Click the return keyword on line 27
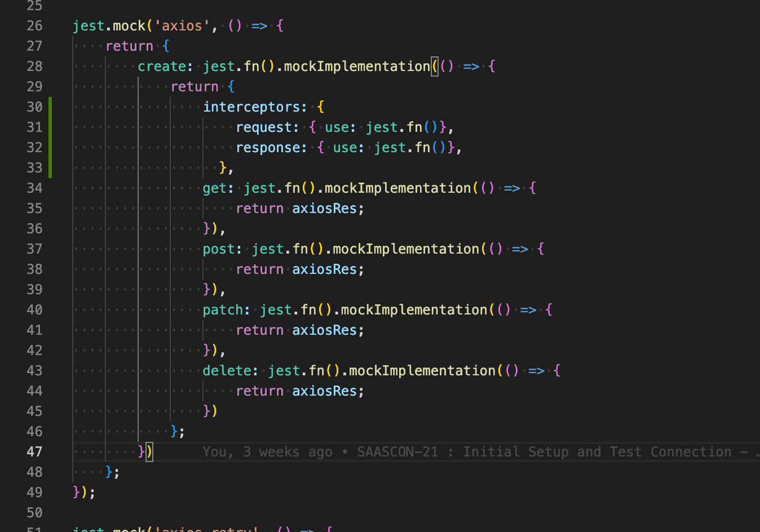The width and height of the screenshot is (760, 532). coord(129,46)
